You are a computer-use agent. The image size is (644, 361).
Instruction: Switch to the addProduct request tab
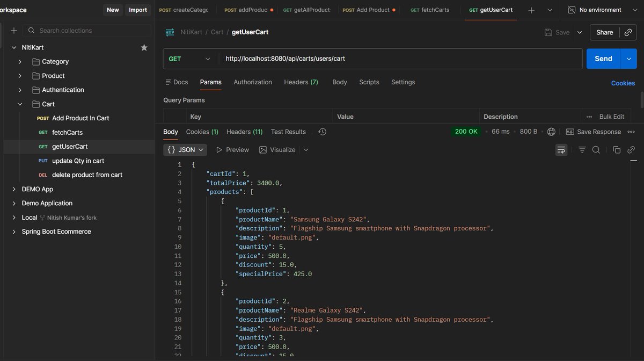click(x=248, y=10)
